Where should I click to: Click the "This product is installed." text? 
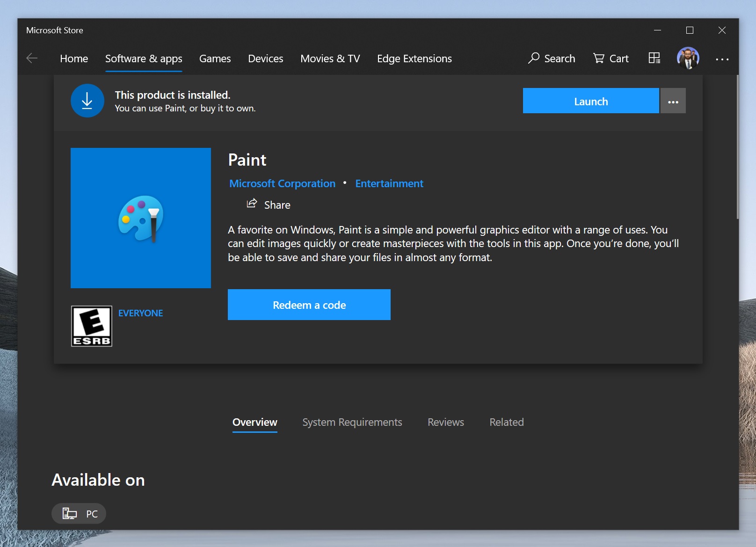[x=173, y=95]
